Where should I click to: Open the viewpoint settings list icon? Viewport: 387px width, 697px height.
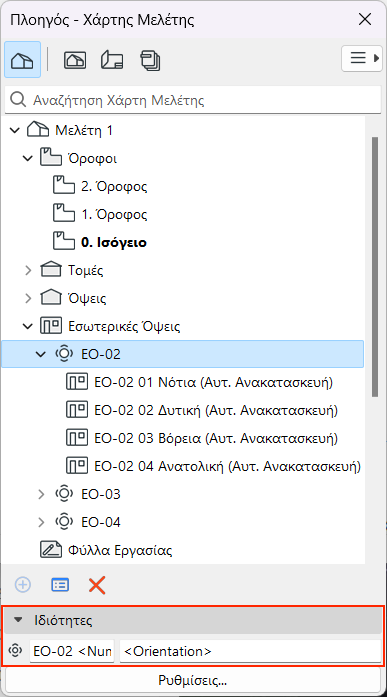tap(60, 585)
